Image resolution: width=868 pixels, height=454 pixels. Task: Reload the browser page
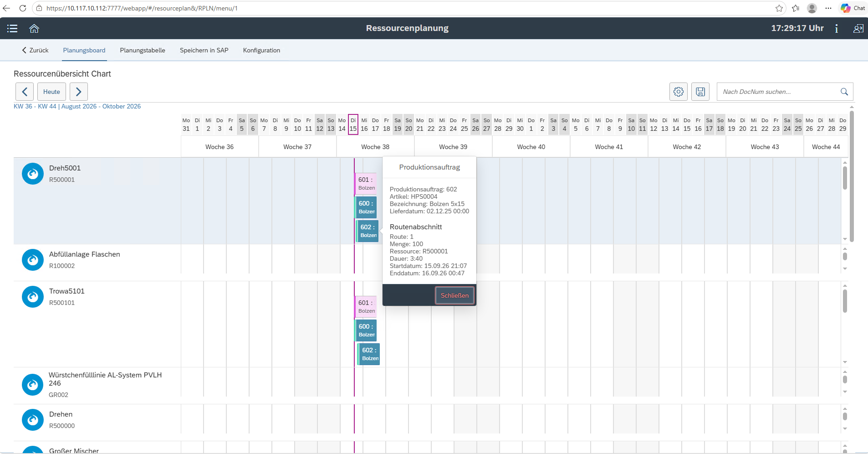click(23, 8)
